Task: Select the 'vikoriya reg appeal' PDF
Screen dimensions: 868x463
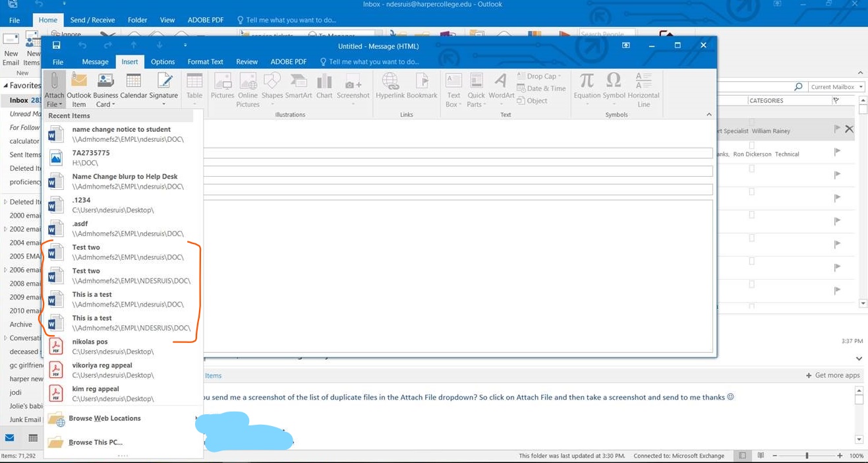Action: [x=123, y=370]
